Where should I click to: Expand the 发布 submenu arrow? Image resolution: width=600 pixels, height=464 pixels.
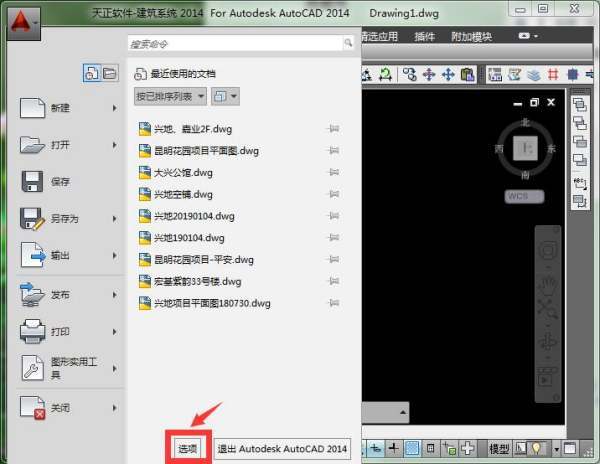[114, 295]
